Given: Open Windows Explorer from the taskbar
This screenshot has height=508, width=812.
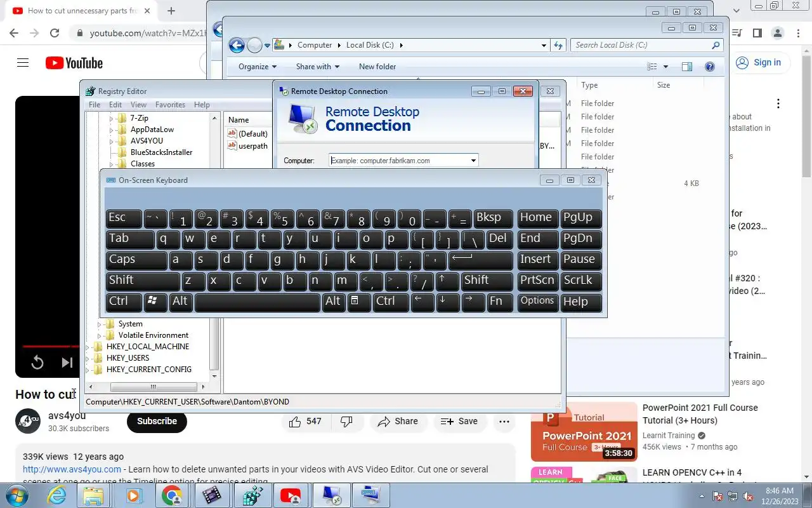Looking at the screenshot, I should (x=93, y=495).
